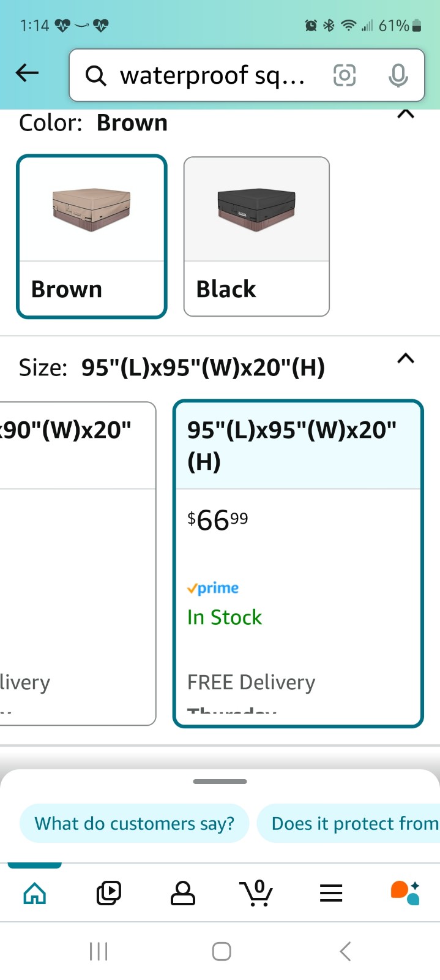
Task: Open the Inspire video feed icon
Action: [x=109, y=893]
